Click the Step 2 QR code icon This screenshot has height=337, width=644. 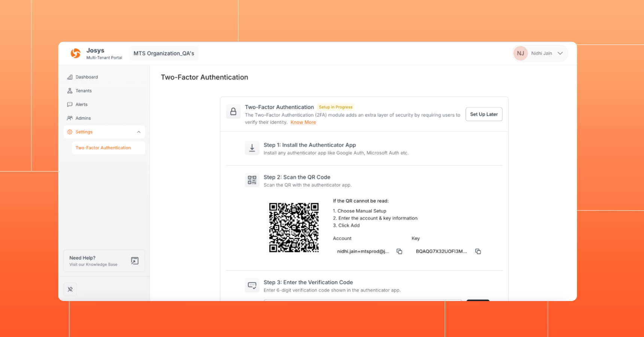click(x=252, y=180)
